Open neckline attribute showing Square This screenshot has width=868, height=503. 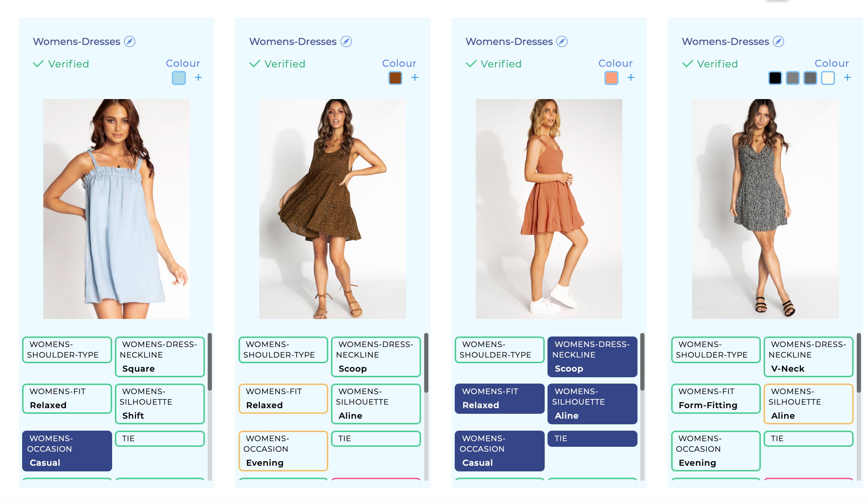tap(160, 356)
